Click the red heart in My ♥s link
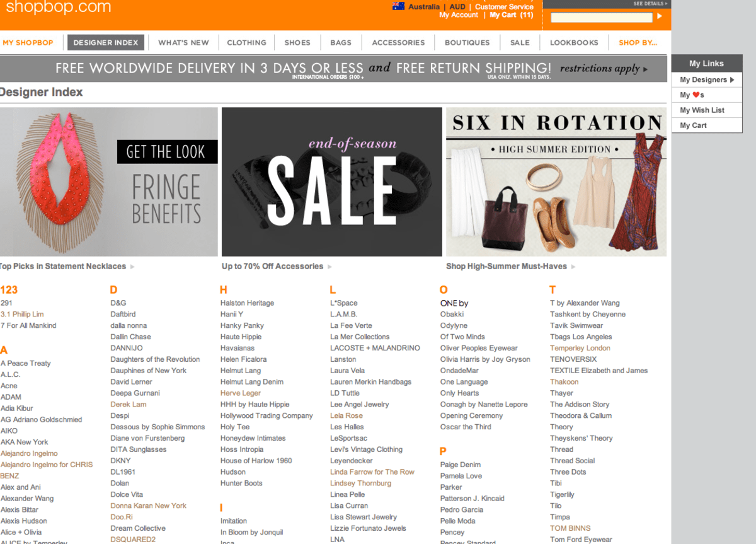This screenshot has width=756, height=544. click(x=696, y=95)
